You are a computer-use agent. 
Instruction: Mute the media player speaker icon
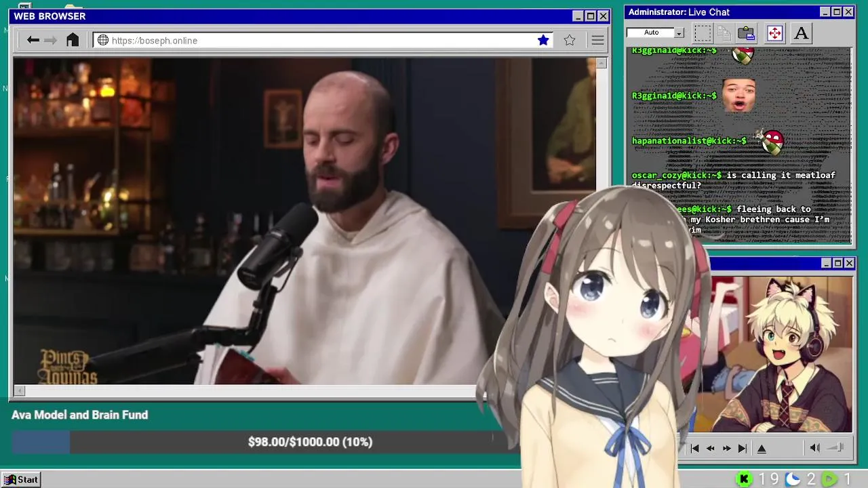tap(814, 448)
